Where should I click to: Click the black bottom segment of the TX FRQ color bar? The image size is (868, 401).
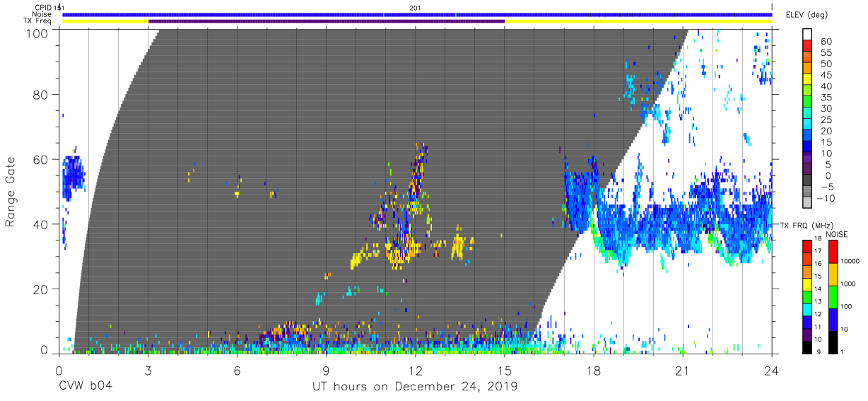pyautogui.click(x=808, y=348)
